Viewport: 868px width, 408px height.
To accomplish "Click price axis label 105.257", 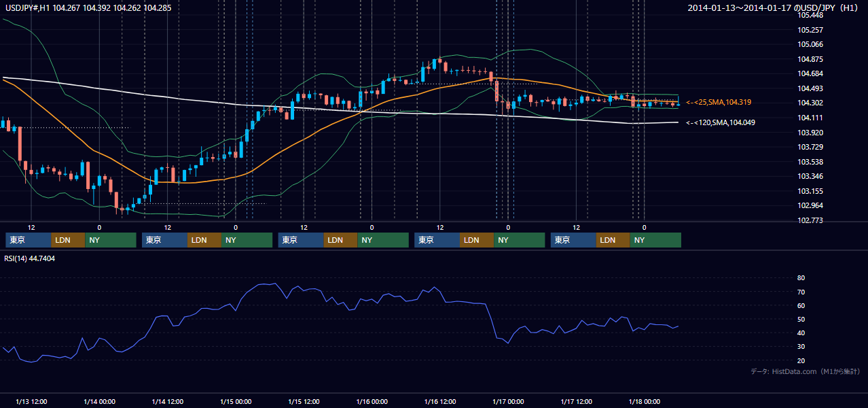I will (x=809, y=30).
